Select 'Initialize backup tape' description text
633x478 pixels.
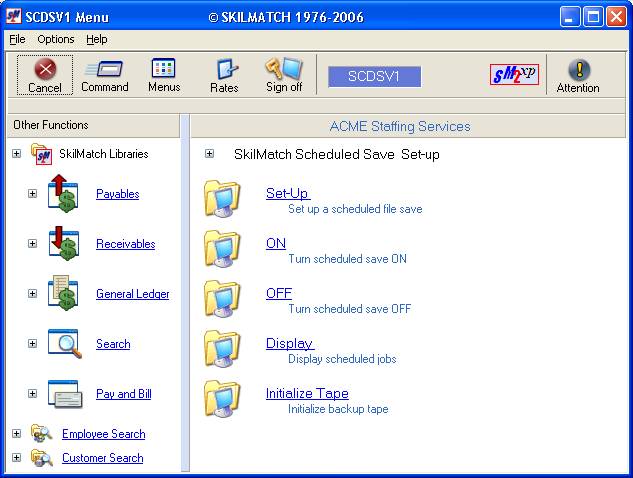coord(338,409)
